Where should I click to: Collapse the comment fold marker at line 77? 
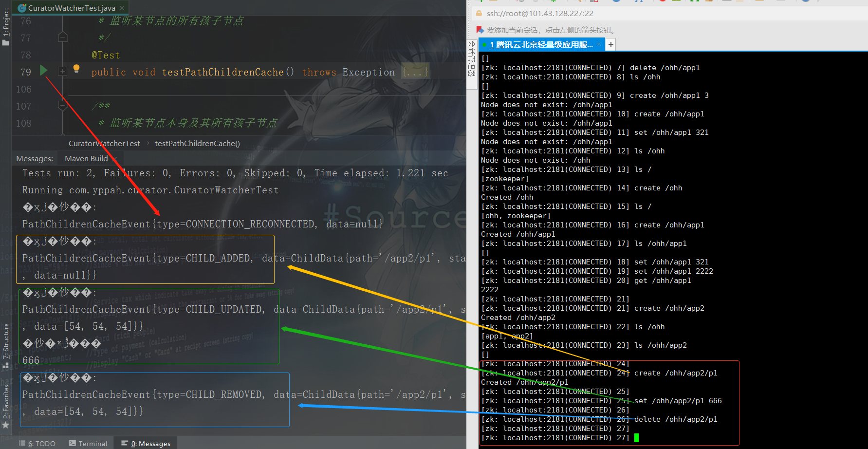click(x=62, y=37)
